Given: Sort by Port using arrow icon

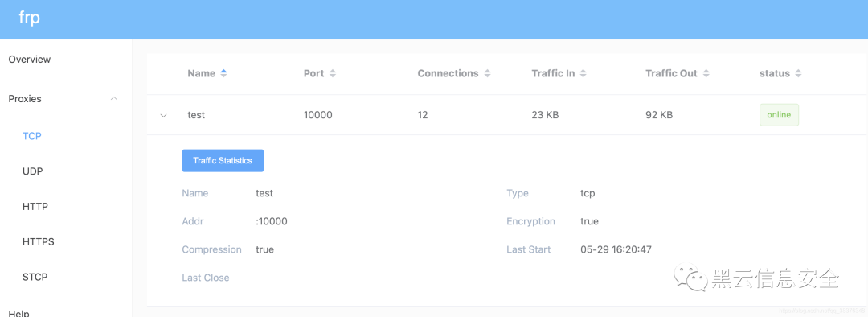Looking at the screenshot, I should pyautogui.click(x=333, y=73).
